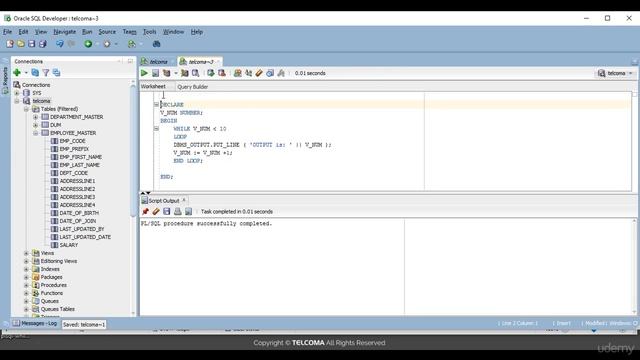Click the SQL Worksheet icon in main toolbar

pos(131,44)
